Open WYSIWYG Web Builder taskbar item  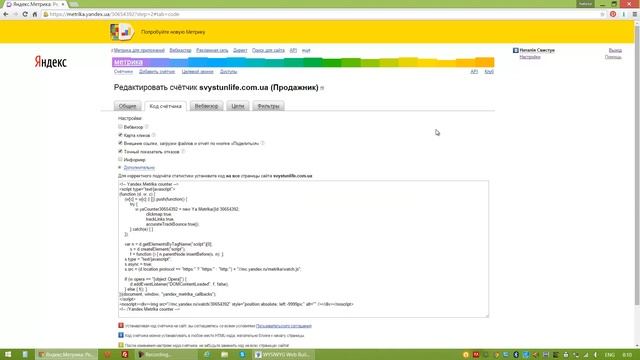284,354
